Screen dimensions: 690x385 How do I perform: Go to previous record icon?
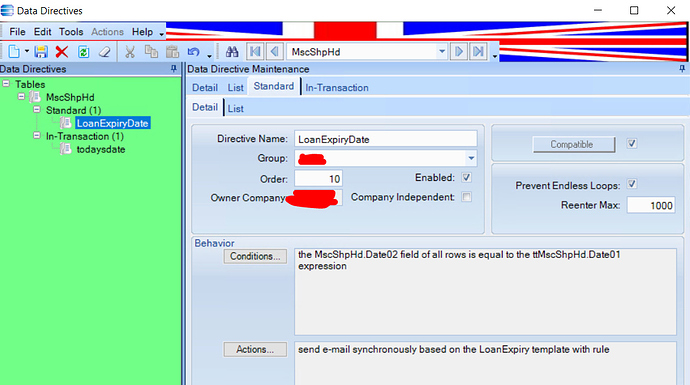click(x=275, y=52)
